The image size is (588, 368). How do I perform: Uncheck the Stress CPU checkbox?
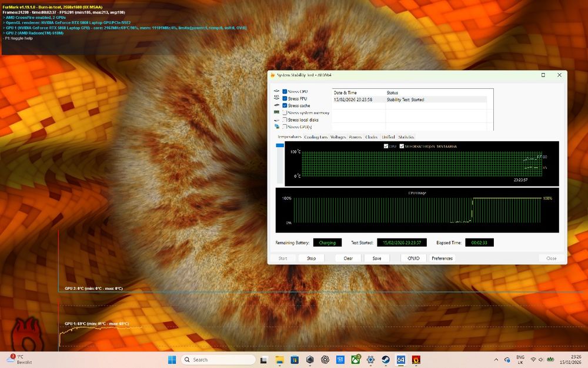tap(285, 91)
